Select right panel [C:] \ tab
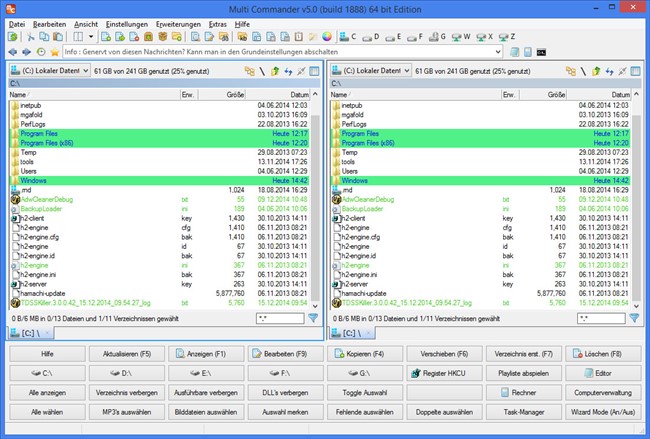Viewport: 650px width, 439px height. coord(354,333)
